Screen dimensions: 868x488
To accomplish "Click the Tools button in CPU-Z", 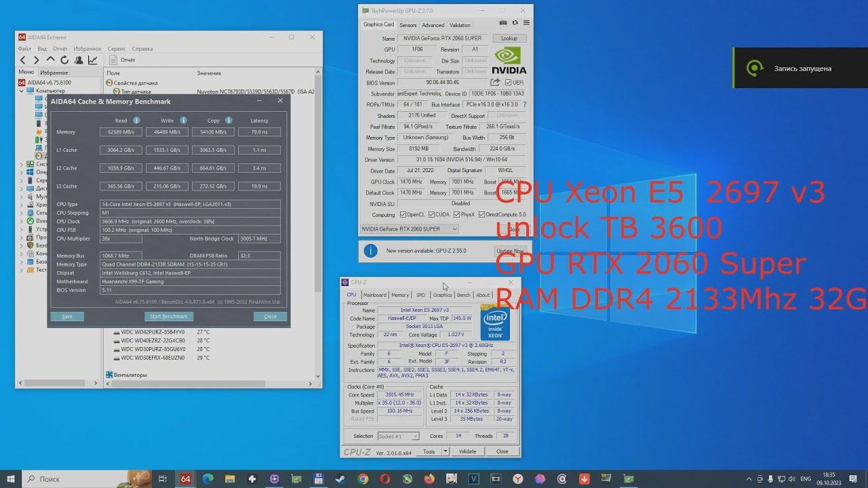I will [x=429, y=451].
